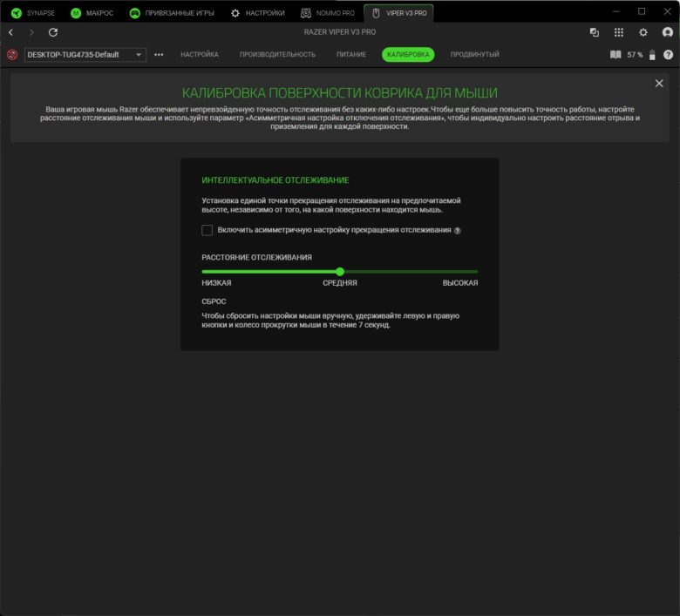This screenshot has width=680, height=616.
Task: Close the Razer Synapse window
Action: [668, 11]
